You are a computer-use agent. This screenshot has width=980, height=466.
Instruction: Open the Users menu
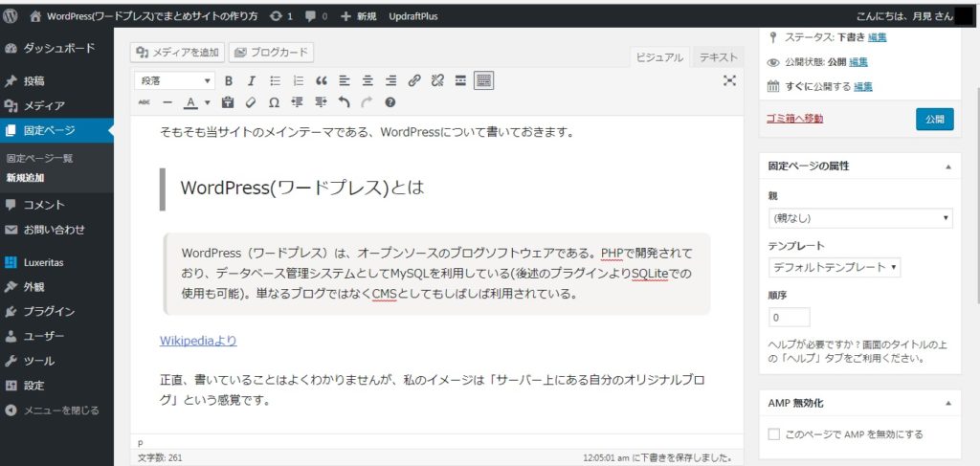(x=56, y=336)
